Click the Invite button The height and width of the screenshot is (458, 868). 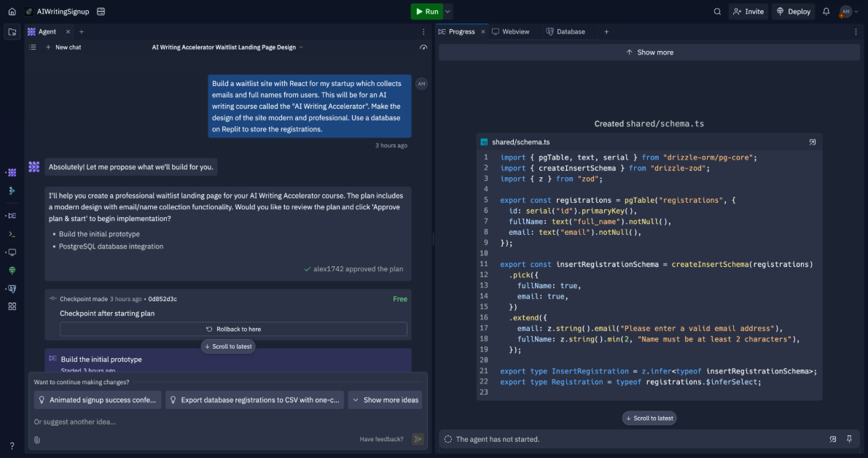click(x=748, y=12)
